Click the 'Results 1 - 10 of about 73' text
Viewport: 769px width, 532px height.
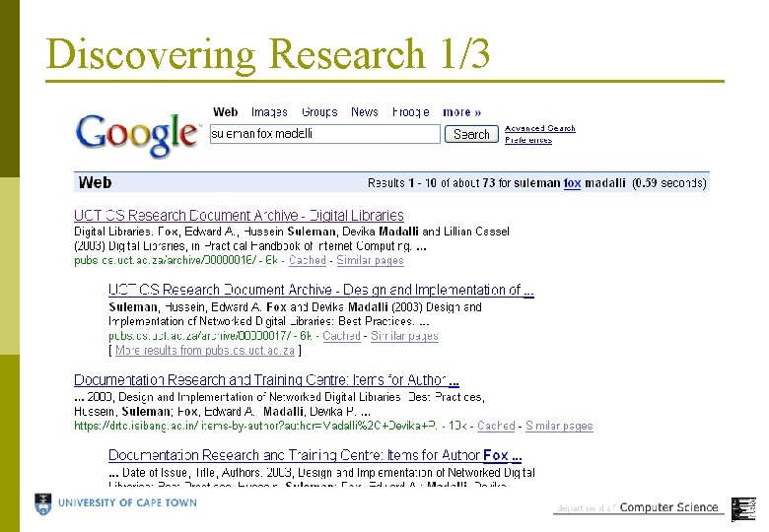point(431,183)
